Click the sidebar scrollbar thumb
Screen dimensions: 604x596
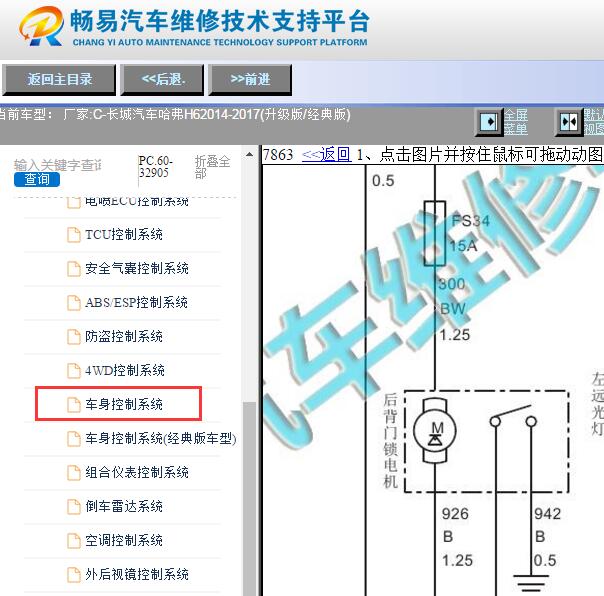(x=250, y=499)
